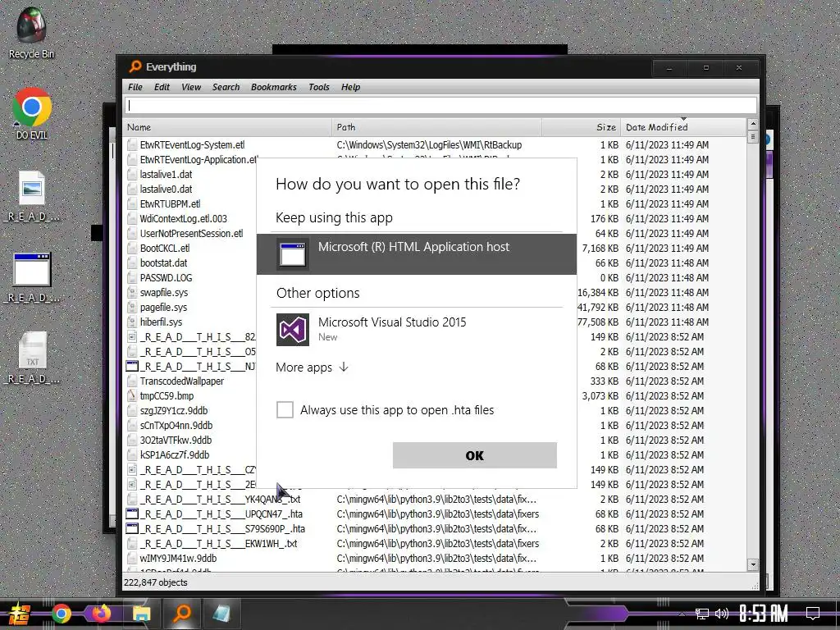Click icon of _R_E_A_D__T_H_I_S___UPQCN47_.hta
The image size is (840, 630).
pyautogui.click(x=132, y=514)
